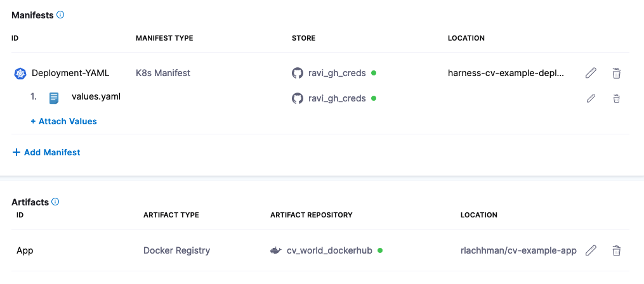Delete the Deployment-YAML manifest with trash icon
Screen dimensions: 644x284
(x=616, y=73)
